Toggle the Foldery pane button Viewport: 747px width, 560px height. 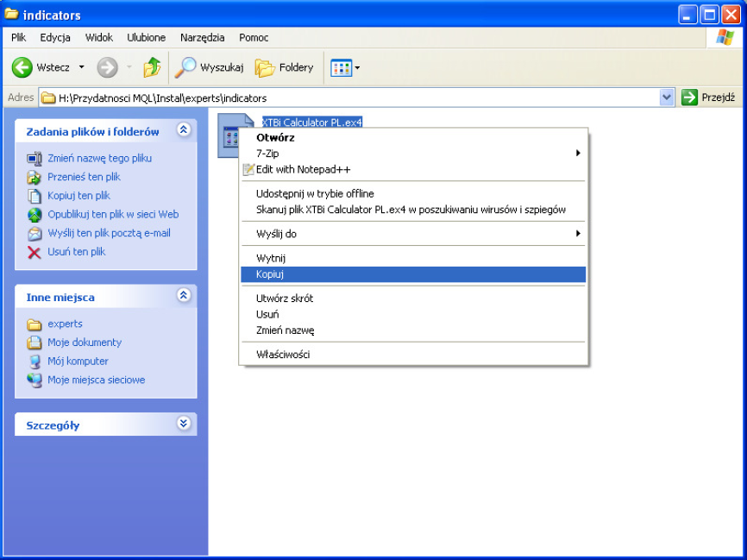[285, 67]
